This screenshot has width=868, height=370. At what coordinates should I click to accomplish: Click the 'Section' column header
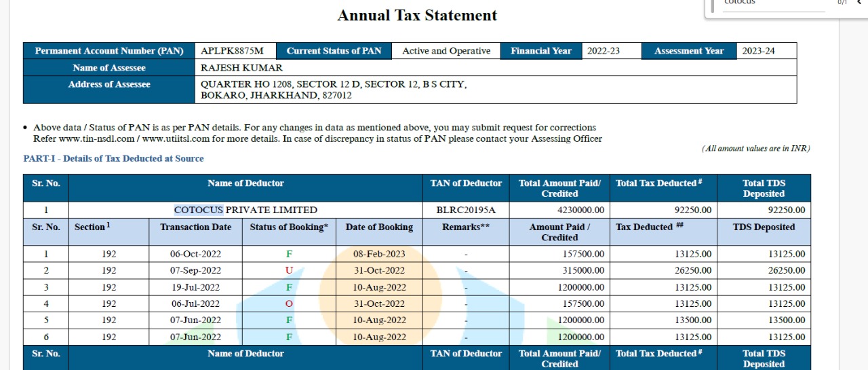pos(92,227)
